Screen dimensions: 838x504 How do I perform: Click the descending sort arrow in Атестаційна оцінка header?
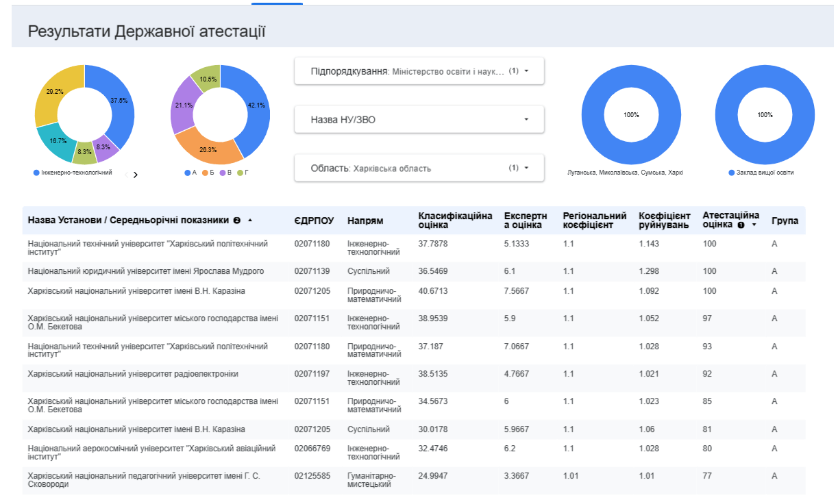(x=754, y=225)
